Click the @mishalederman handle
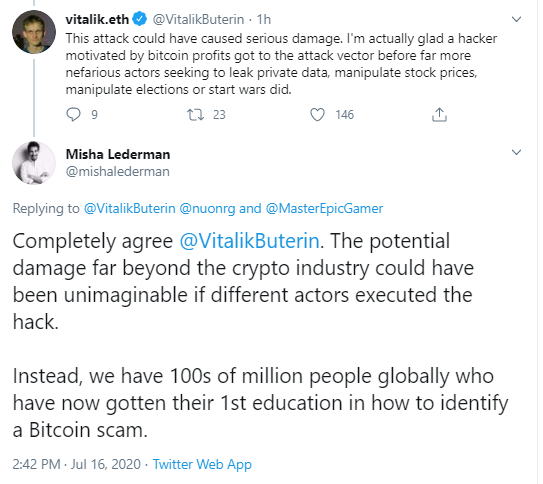This screenshot has width=543, height=484. (118, 171)
